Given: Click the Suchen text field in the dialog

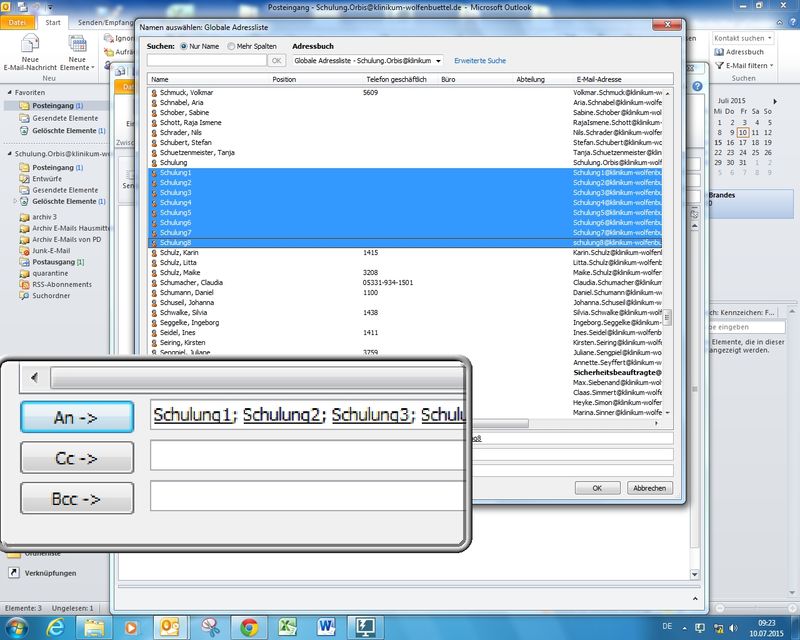Looking at the screenshot, I should pyautogui.click(x=206, y=61).
